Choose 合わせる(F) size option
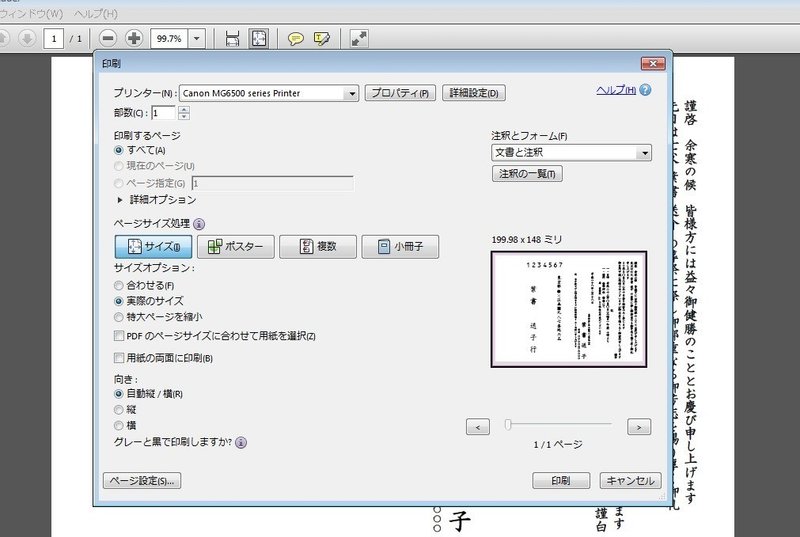This screenshot has width=800, height=537. coord(119,286)
